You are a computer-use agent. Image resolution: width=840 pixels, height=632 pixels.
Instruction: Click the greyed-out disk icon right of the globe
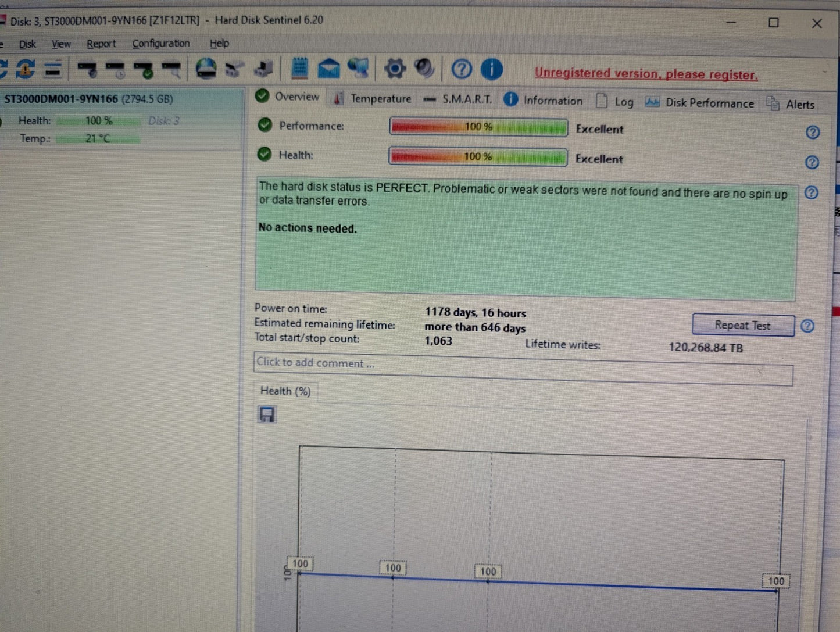point(234,69)
